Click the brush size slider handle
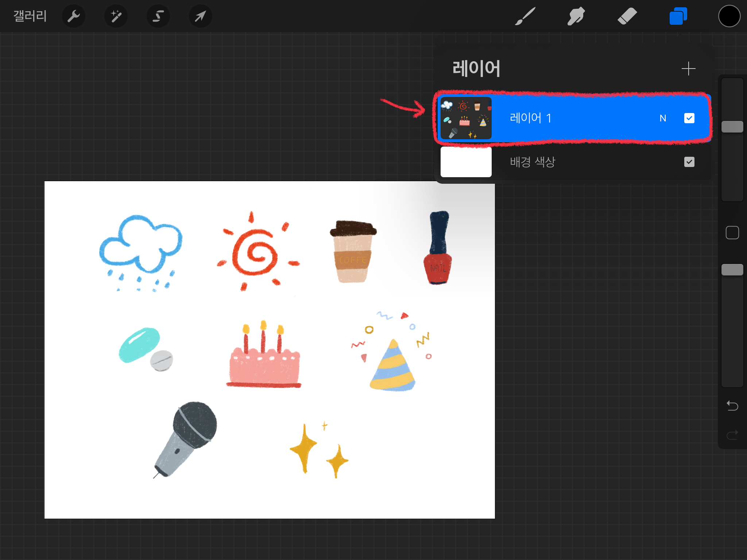The width and height of the screenshot is (747, 560). tap(732, 127)
